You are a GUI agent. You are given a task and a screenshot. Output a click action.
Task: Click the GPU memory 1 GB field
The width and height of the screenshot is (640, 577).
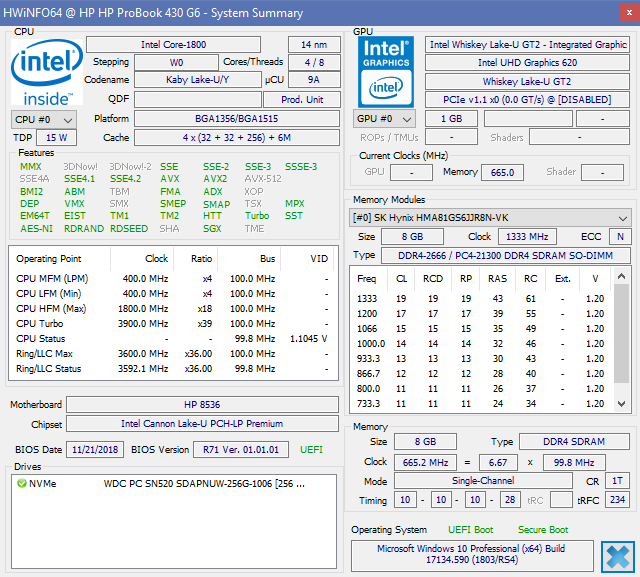(451, 119)
